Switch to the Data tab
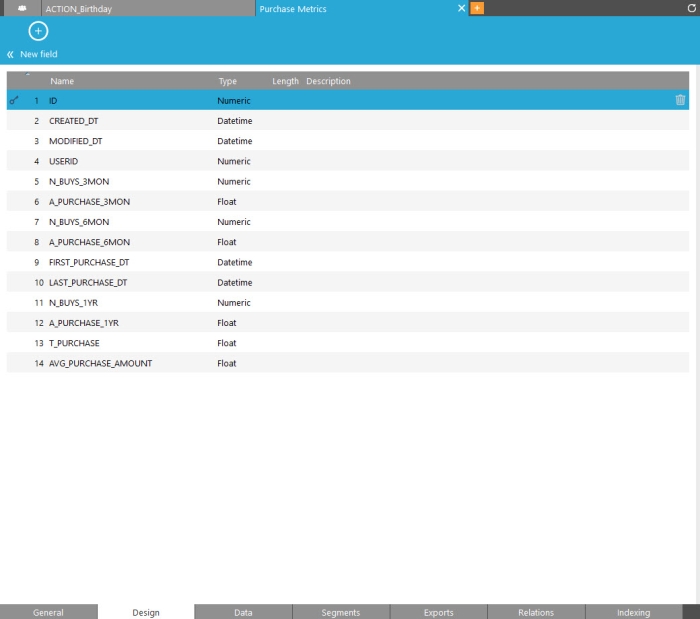Viewport: 700px width, 619px height. (x=243, y=612)
